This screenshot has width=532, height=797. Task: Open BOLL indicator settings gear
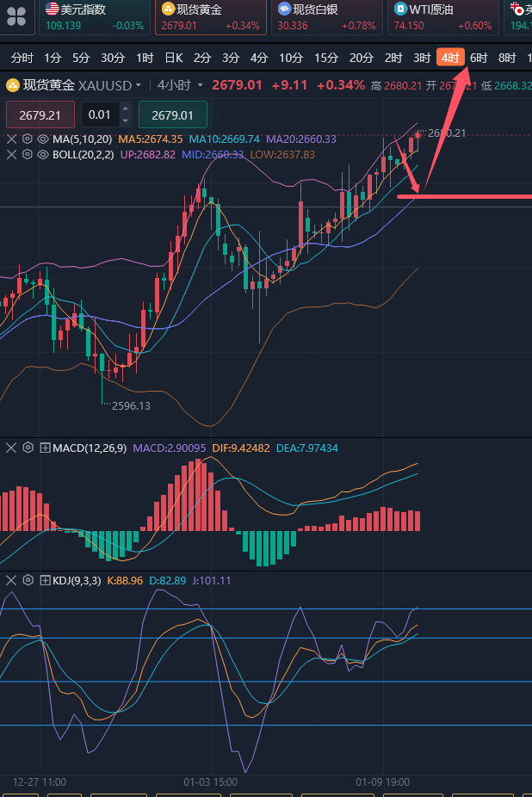point(27,154)
